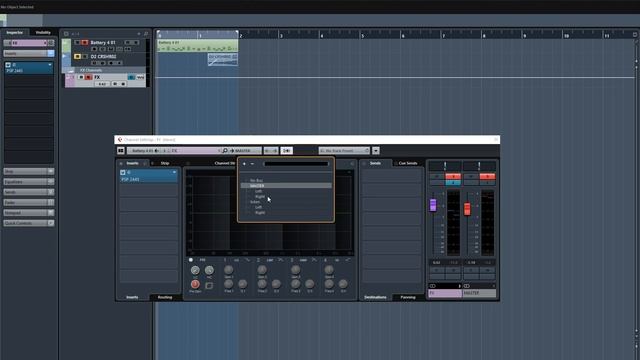This screenshot has width=640, height=360.
Task: Adjust the Gain 1 knob
Action: coord(229,269)
